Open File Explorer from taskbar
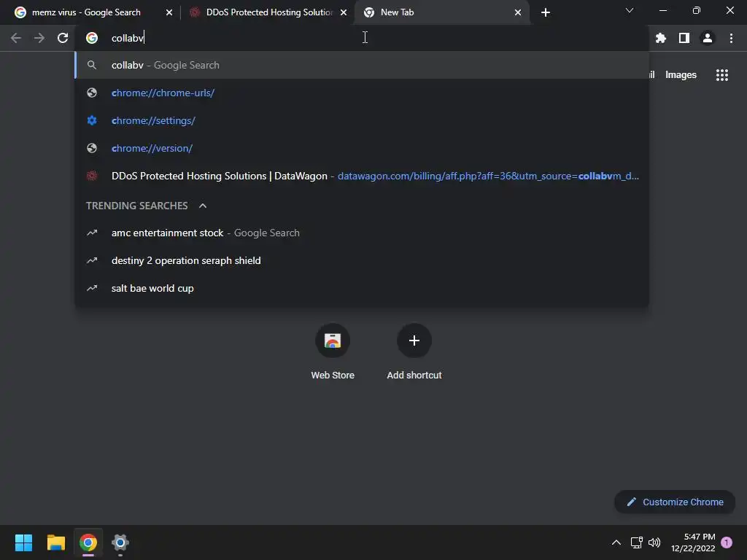 (55, 542)
